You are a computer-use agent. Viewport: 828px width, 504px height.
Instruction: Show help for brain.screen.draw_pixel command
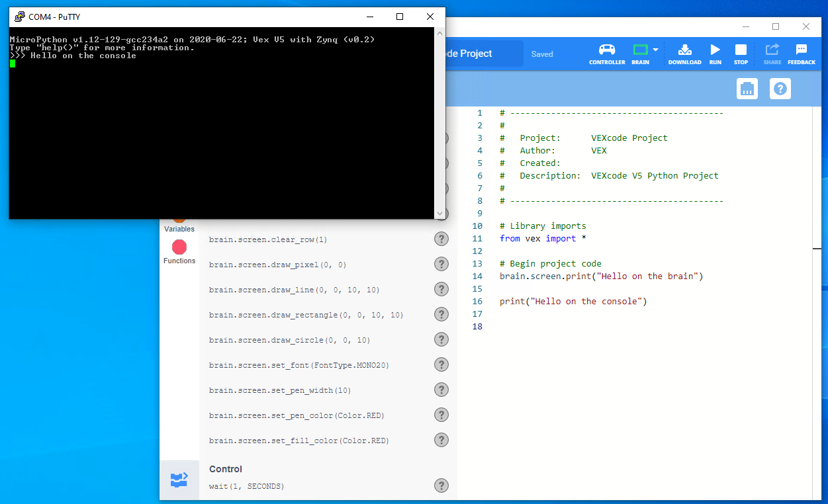point(441,264)
